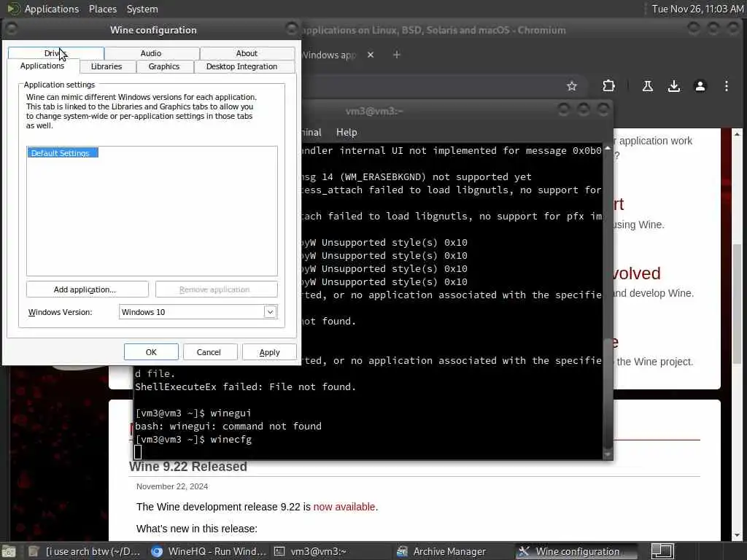The height and width of the screenshot is (560, 747).
Task: Click the MATE logo icon in top panel
Action: pos(13,9)
